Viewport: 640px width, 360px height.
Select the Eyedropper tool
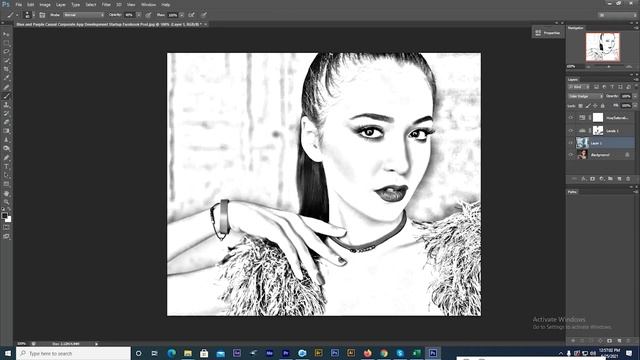(x=6, y=78)
